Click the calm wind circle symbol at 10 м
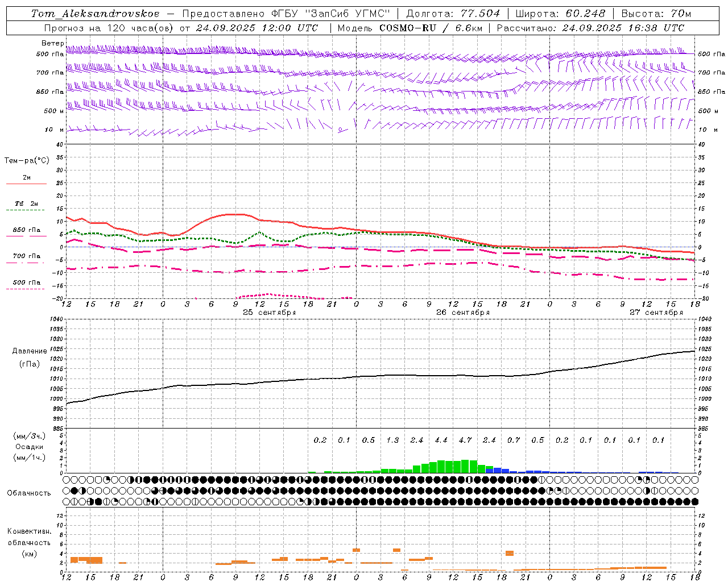The width and height of the screenshot is (728, 582). click(x=340, y=130)
